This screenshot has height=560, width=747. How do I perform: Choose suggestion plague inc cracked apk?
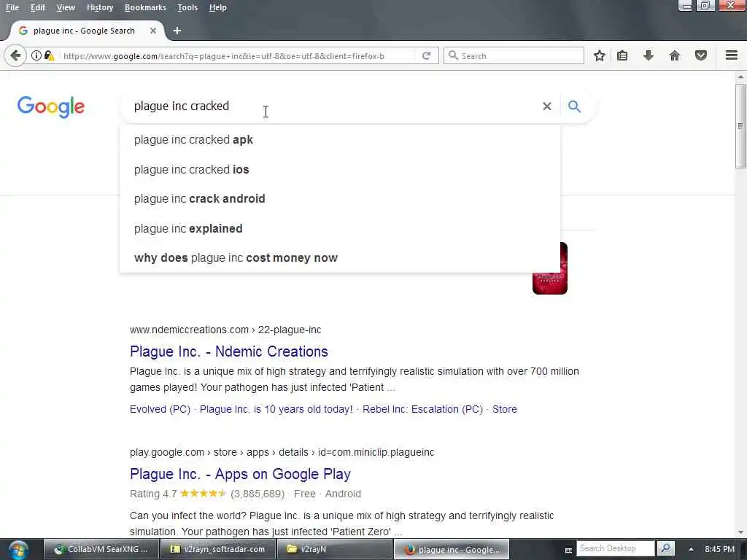340,139
